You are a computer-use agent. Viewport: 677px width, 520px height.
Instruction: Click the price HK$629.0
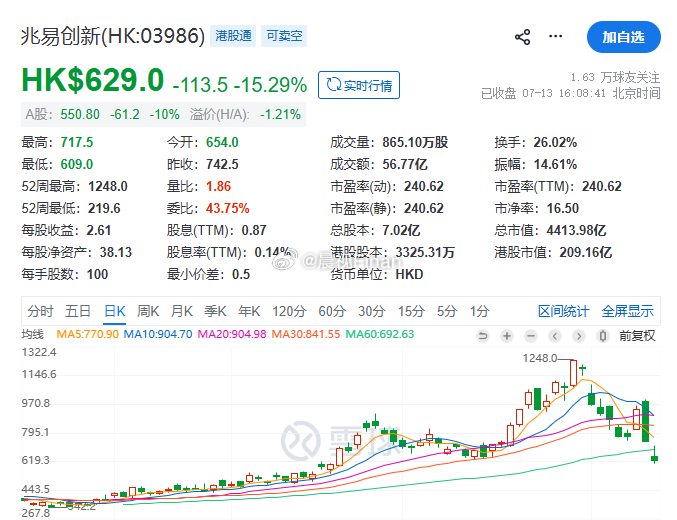point(93,80)
